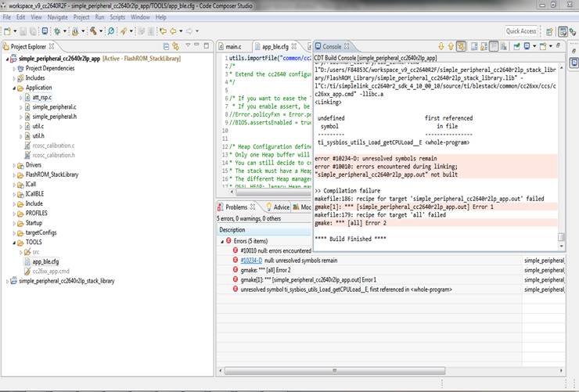Open the Run menu
Screen dimensions: 579x392
pyautogui.click(x=99, y=17)
